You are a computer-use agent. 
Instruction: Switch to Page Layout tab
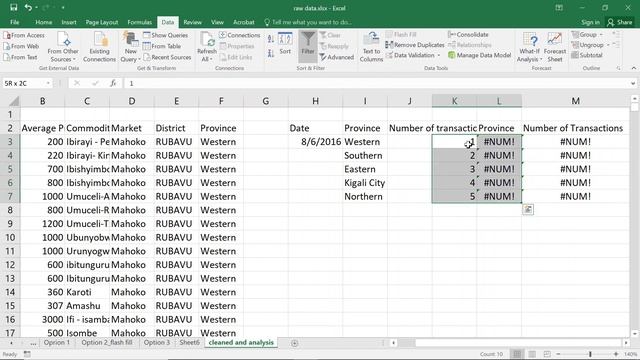102,22
